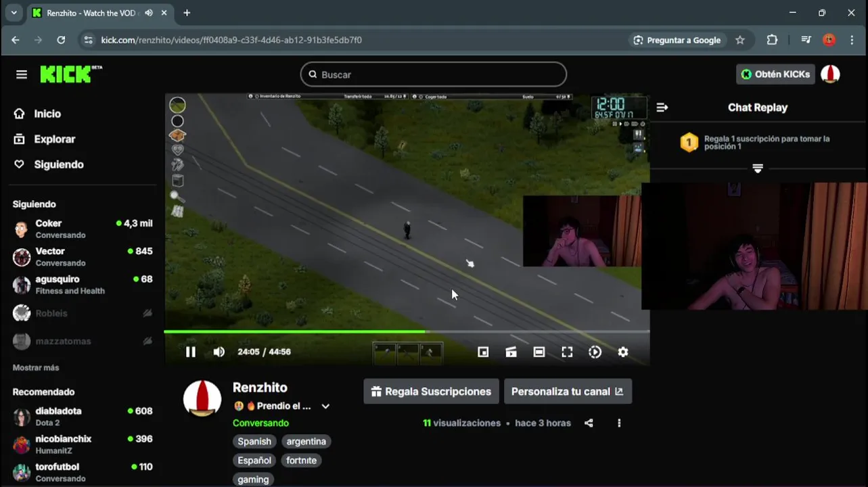Focus the Buscar search field
The image size is (868, 487).
(433, 74)
